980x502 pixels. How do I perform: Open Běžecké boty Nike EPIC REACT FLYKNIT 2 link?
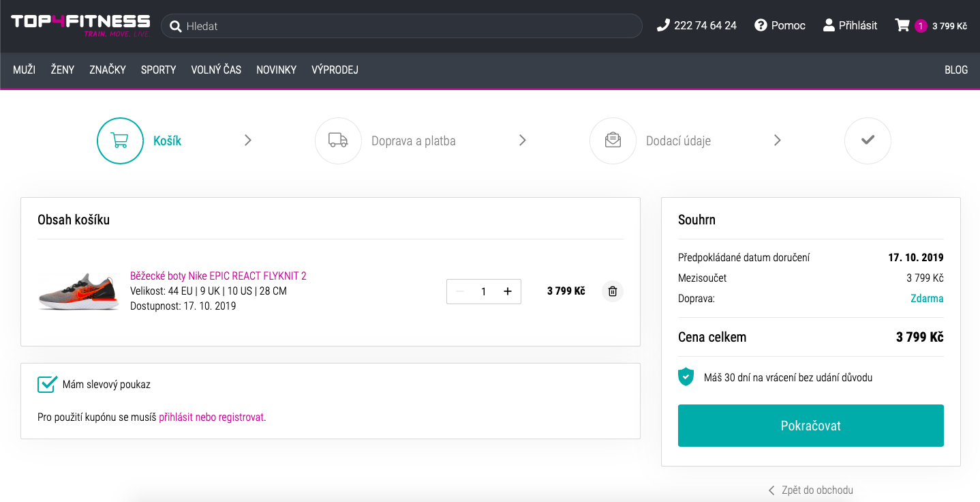point(218,276)
